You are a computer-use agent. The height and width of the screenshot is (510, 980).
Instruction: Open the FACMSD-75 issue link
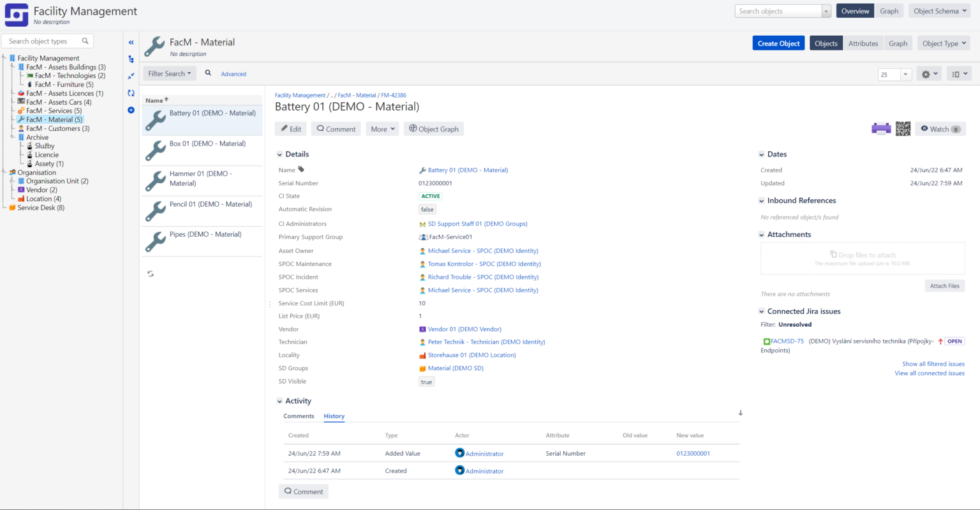pos(787,341)
